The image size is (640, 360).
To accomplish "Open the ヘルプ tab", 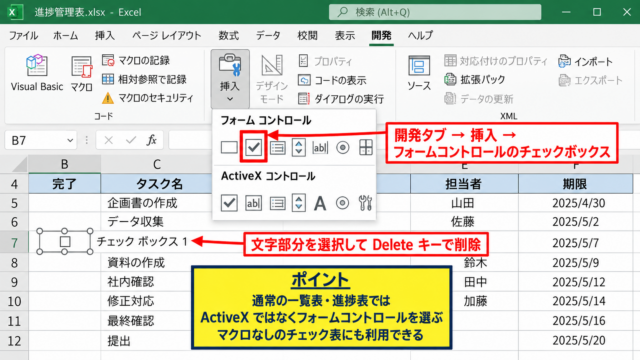I will point(420,36).
